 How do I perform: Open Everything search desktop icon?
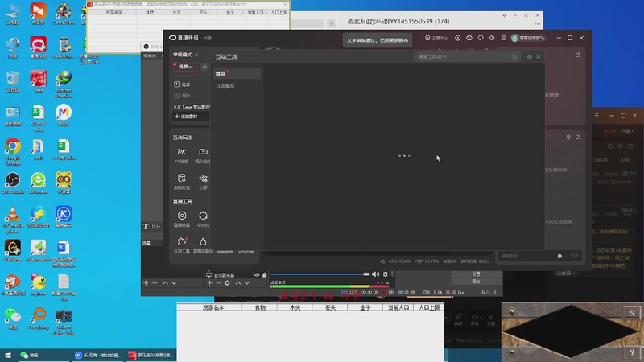click(x=38, y=319)
